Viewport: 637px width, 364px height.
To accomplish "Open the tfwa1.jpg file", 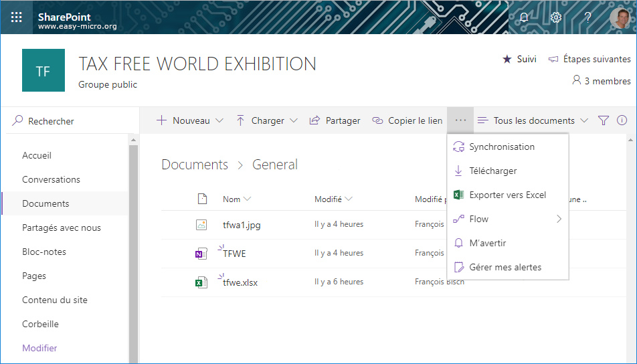I will [242, 225].
